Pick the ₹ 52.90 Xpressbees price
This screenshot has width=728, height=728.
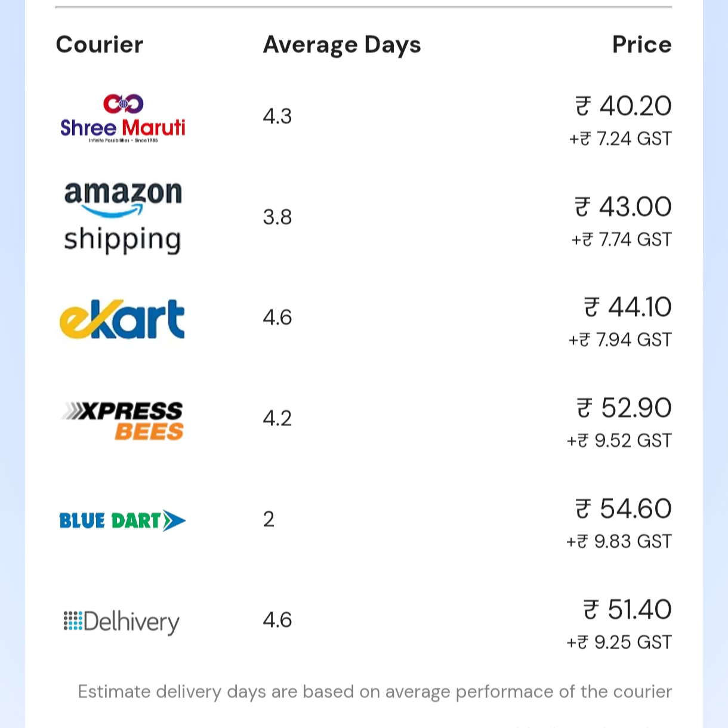(x=624, y=408)
